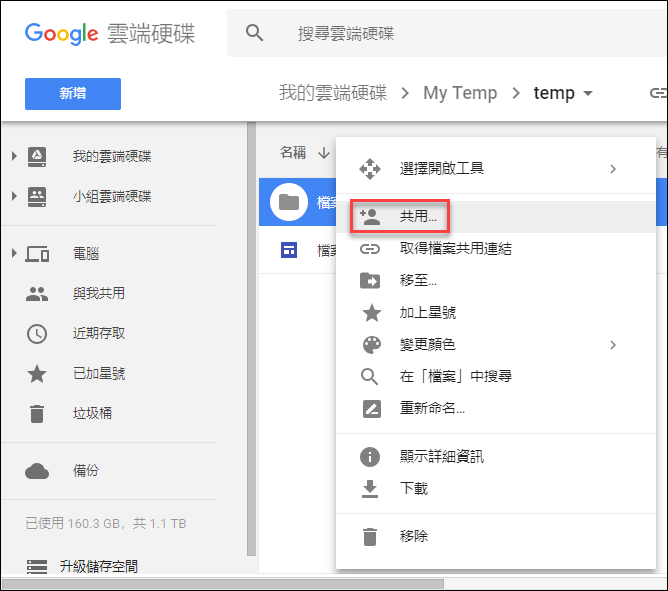Viewport: 668px width, 591px height.
Task: Click the shared-with-me people icon
Action: point(37,294)
